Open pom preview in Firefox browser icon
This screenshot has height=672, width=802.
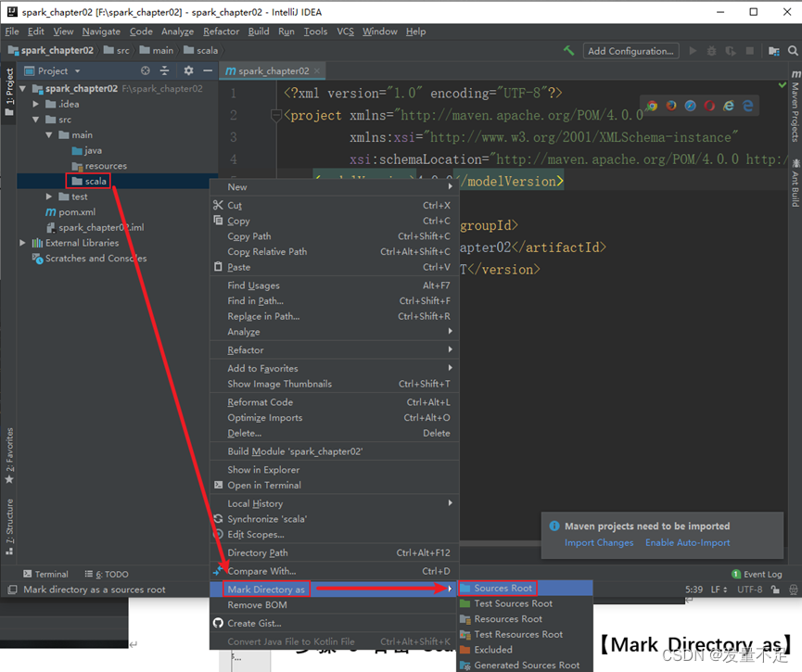click(671, 106)
